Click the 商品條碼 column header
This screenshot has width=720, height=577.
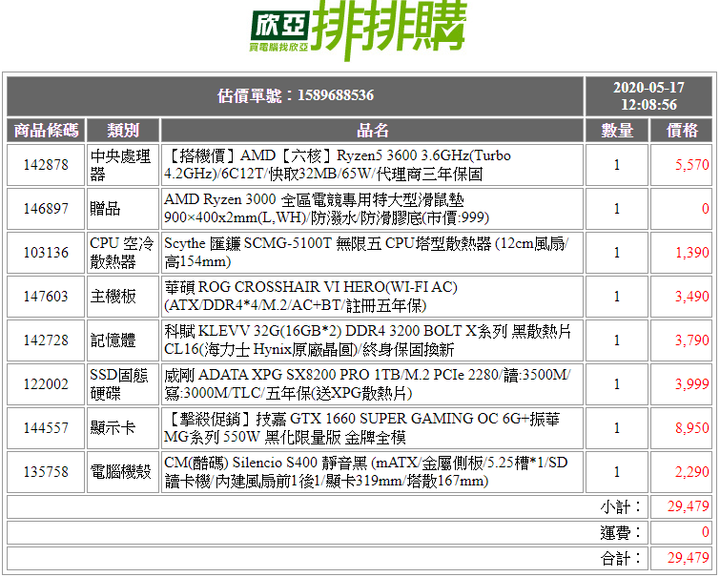[x=46, y=130]
